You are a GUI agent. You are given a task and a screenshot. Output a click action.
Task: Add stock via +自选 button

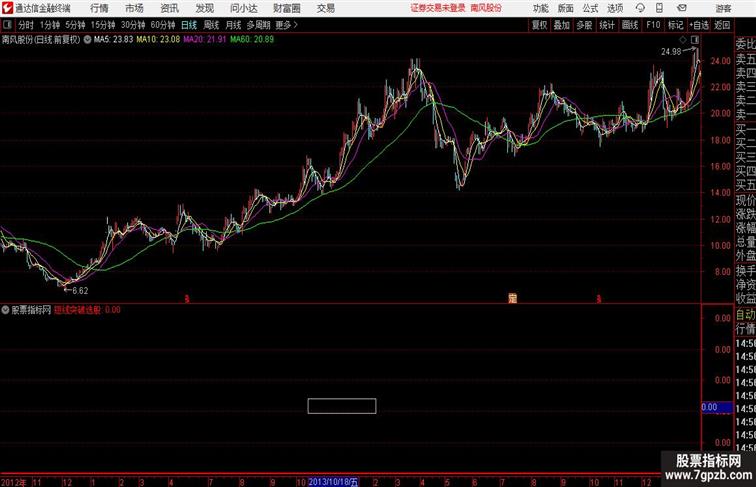tap(699, 25)
